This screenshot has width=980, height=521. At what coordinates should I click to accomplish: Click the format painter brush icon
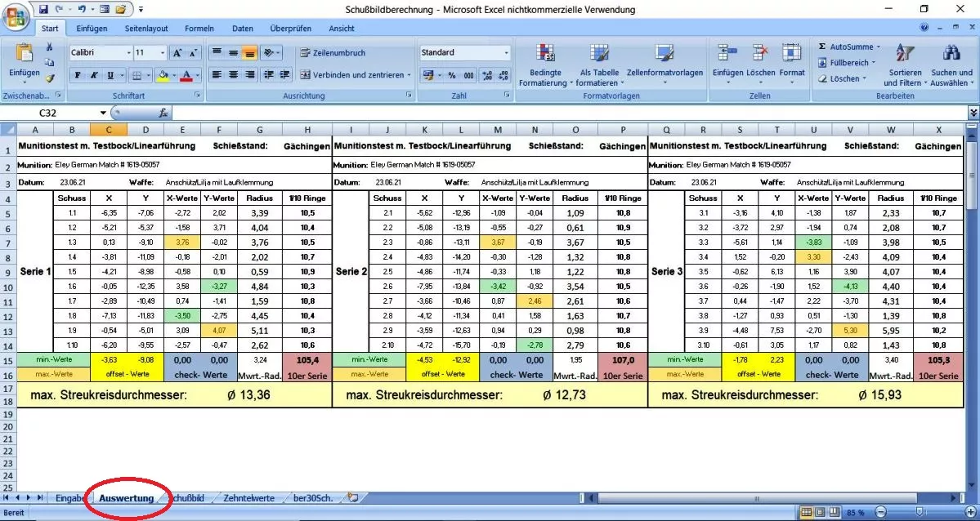(50, 78)
